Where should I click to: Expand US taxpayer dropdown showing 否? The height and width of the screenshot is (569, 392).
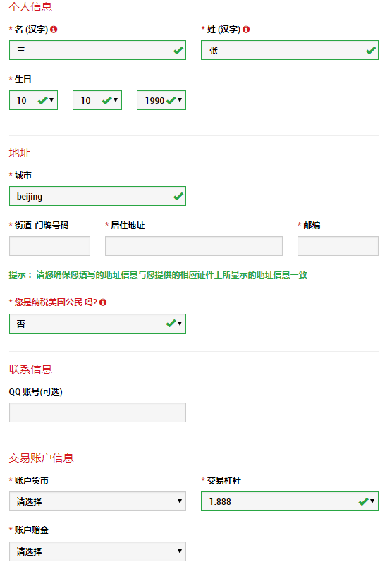(97, 324)
